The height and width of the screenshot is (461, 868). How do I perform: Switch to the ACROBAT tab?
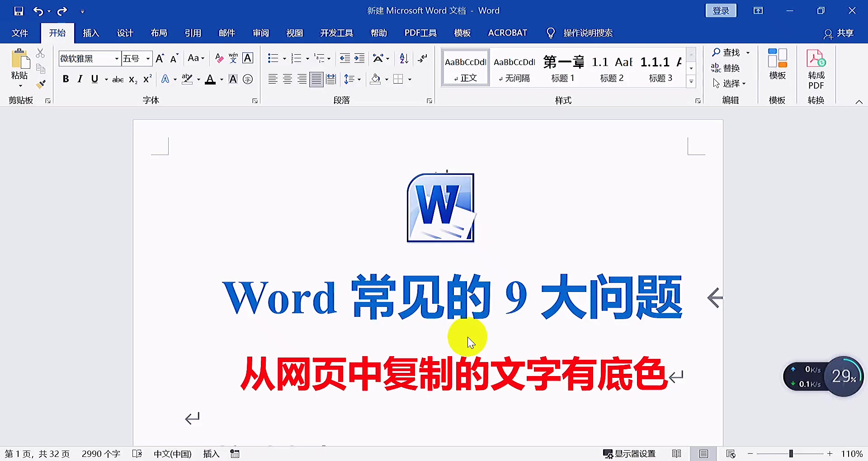coord(507,33)
